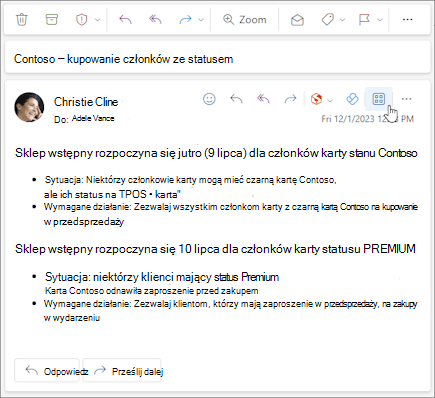Mark message read/unread with the envelope icon
The width and height of the screenshot is (435, 398).
click(297, 20)
